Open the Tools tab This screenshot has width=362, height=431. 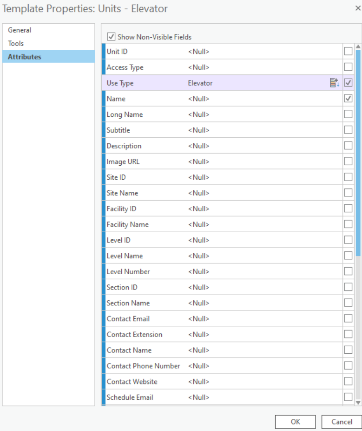tap(48, 43)
